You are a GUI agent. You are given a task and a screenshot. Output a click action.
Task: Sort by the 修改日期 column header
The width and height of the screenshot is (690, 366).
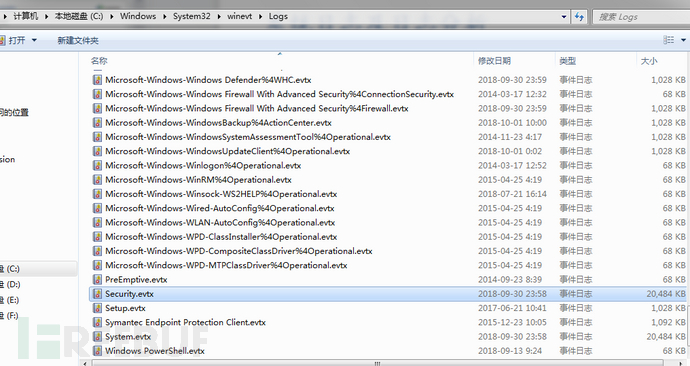(495, 61)
